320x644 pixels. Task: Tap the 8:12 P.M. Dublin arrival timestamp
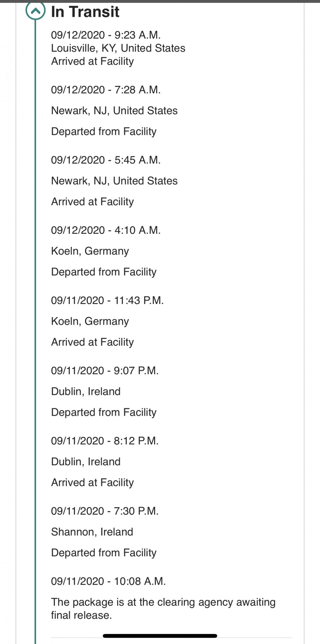click(105, 440)
